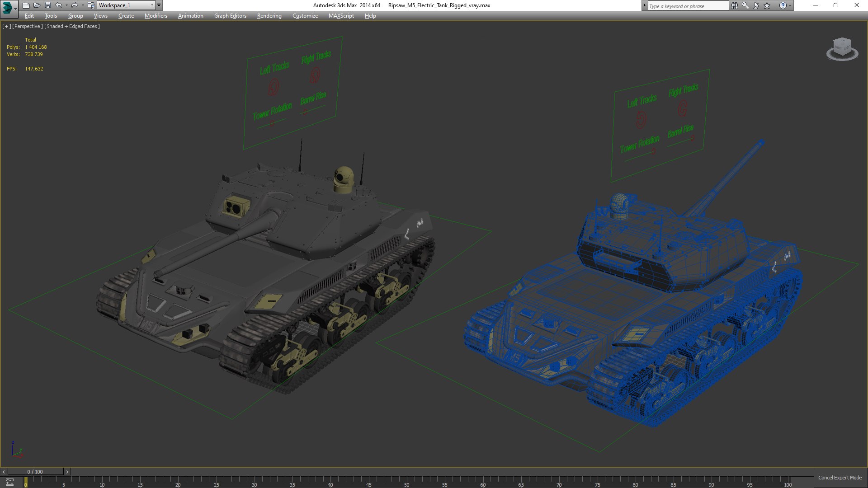
Task: Open the Tools menu
Action: tap(51, 16)
